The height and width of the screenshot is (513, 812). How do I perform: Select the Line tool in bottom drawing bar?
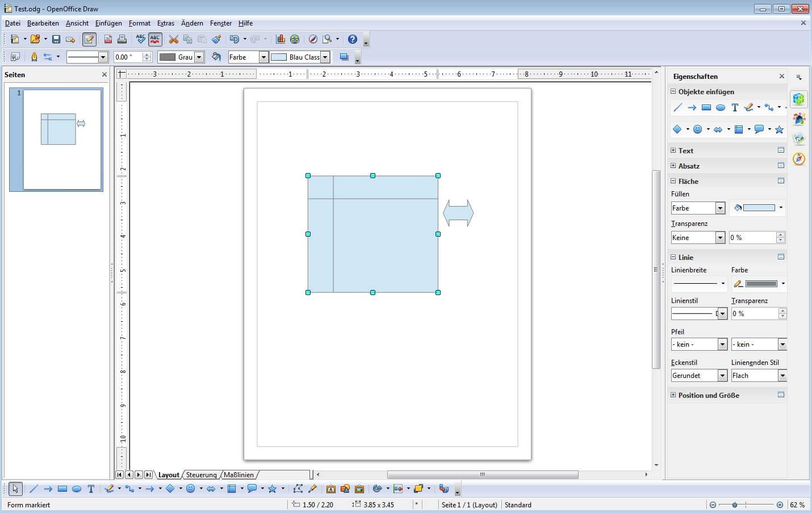34,489
